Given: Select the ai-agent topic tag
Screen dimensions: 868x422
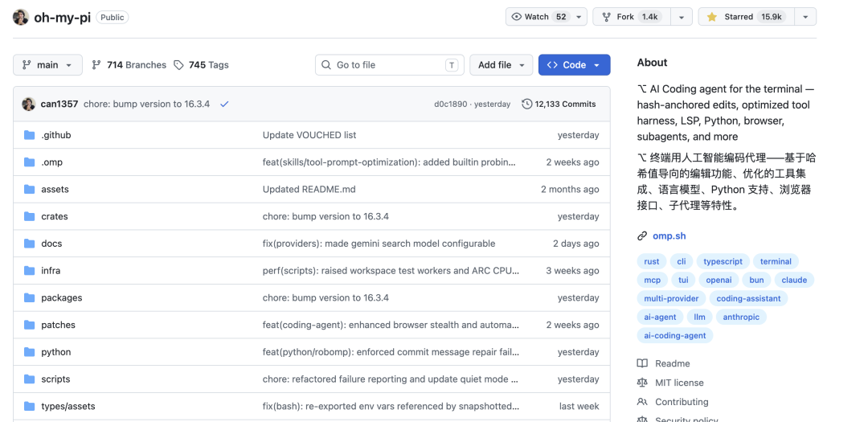Looking at the screenshot, I should [660, 318].
